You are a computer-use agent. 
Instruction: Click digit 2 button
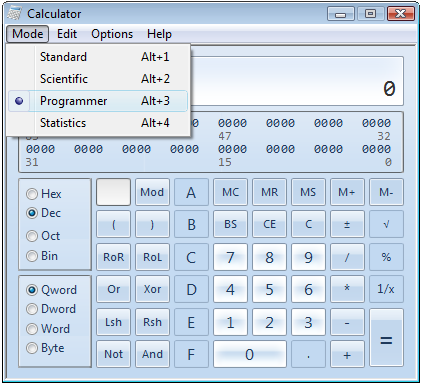point(269,322)
